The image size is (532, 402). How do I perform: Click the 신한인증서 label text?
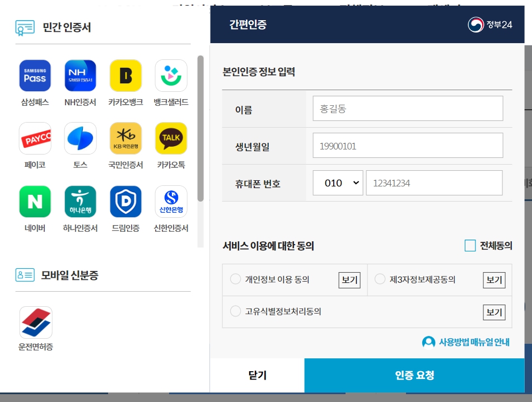coord(171,228)
